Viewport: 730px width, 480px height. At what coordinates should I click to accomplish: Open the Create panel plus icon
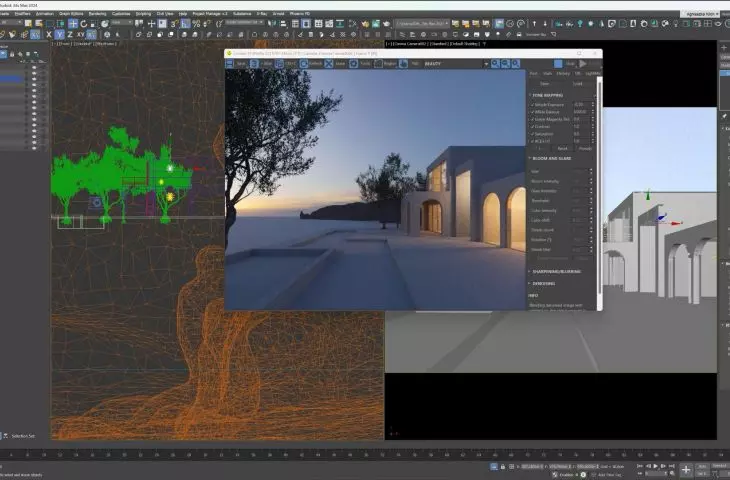pyautogui.click(x=724, y=47)
